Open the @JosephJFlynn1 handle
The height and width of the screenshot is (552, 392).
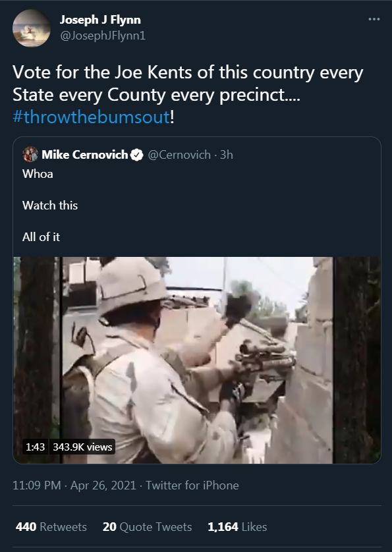pyautogui.click(x=103, y=36)
